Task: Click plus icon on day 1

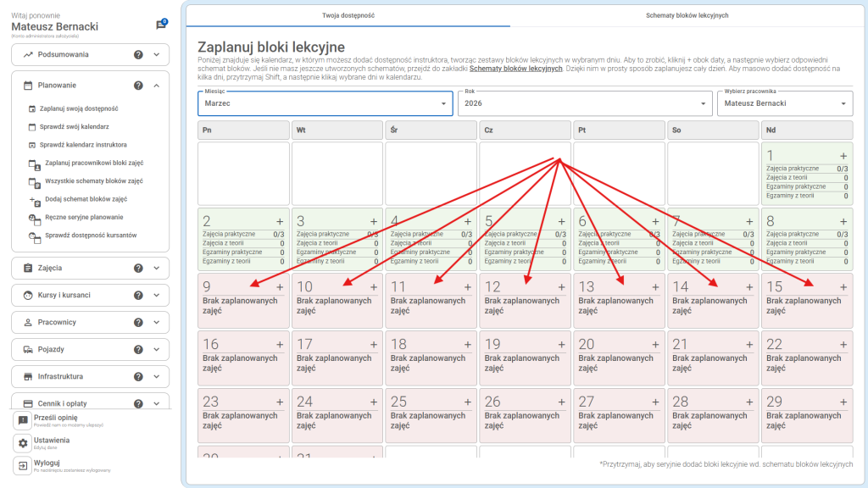Action: click(843, 156)
